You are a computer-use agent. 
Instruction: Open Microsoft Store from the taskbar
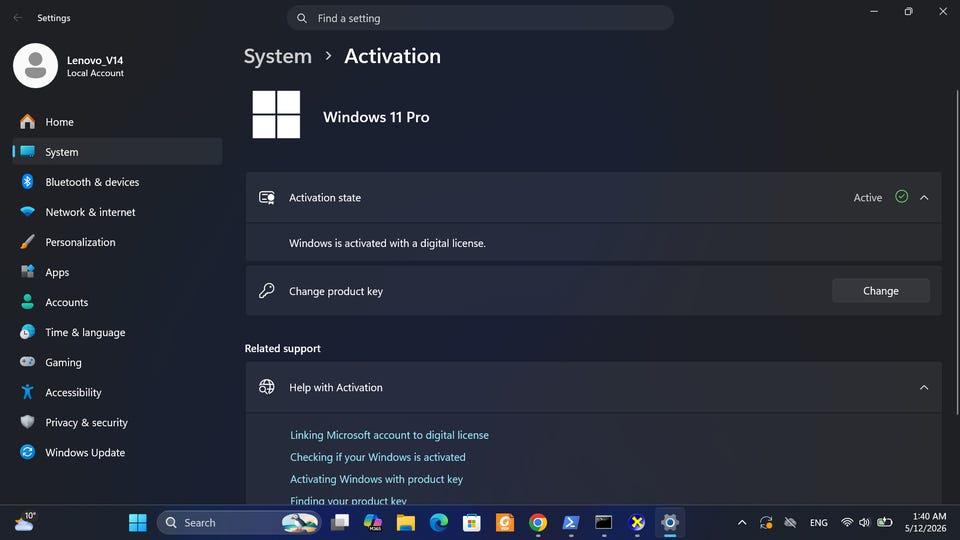click(x=472, y=523)
